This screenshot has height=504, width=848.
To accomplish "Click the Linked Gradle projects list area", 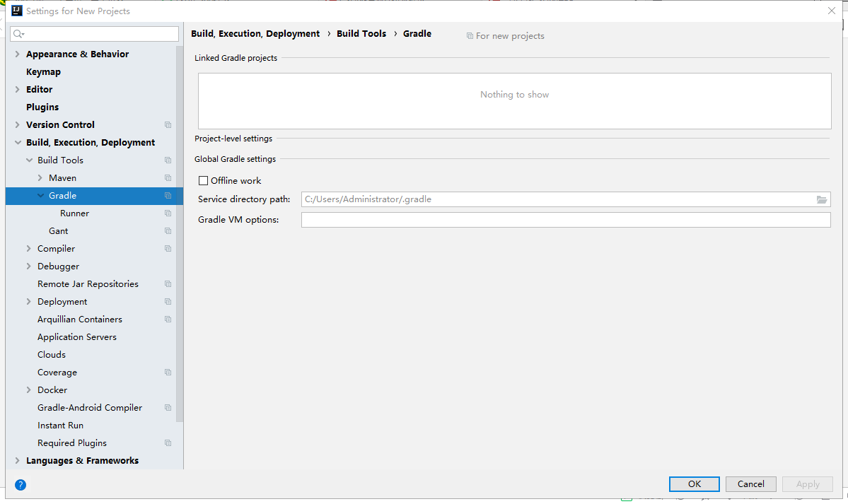I will click(x=514, y=101).
